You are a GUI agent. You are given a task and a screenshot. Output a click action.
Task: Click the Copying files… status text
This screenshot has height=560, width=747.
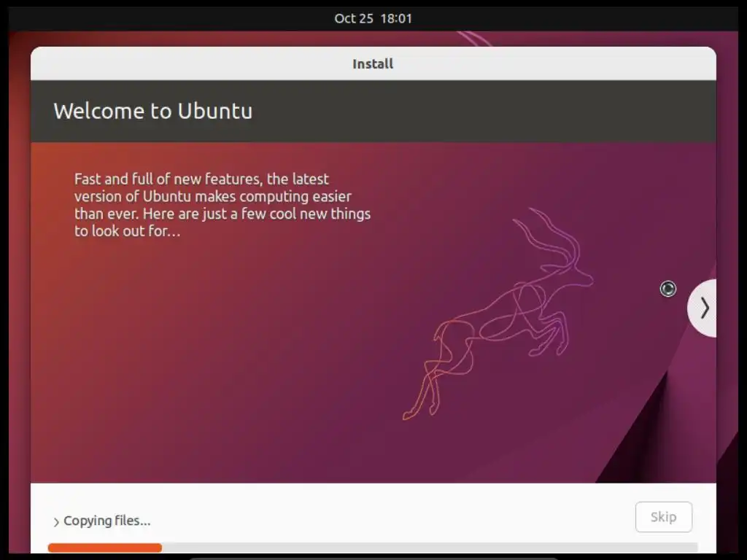point(107,521)
